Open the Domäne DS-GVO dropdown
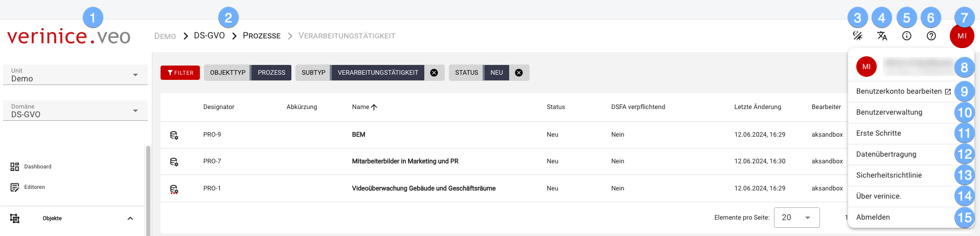 (75, 111)
